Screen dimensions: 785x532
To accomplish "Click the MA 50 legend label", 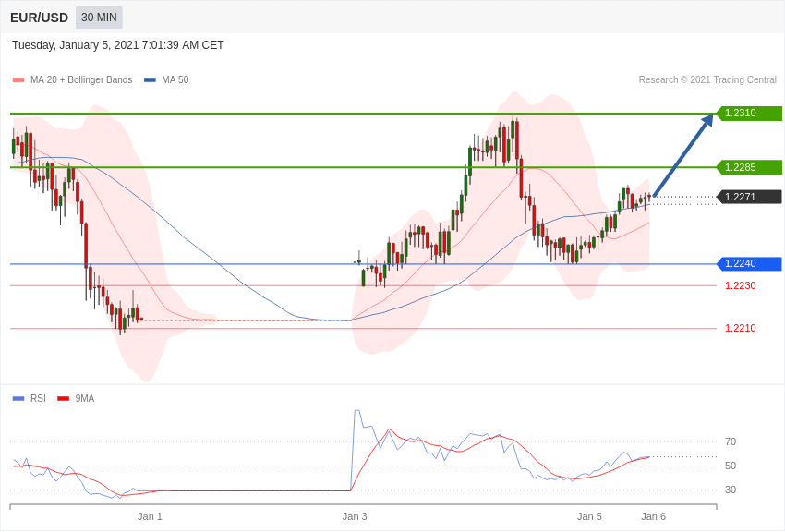I will point(175,79).
